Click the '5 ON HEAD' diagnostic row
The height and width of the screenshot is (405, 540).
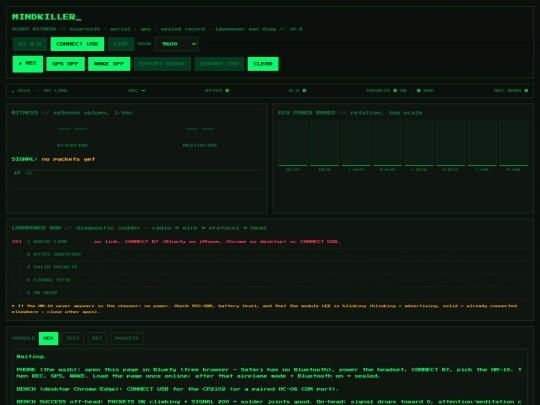pyautogui.click(x=270, y=293)
